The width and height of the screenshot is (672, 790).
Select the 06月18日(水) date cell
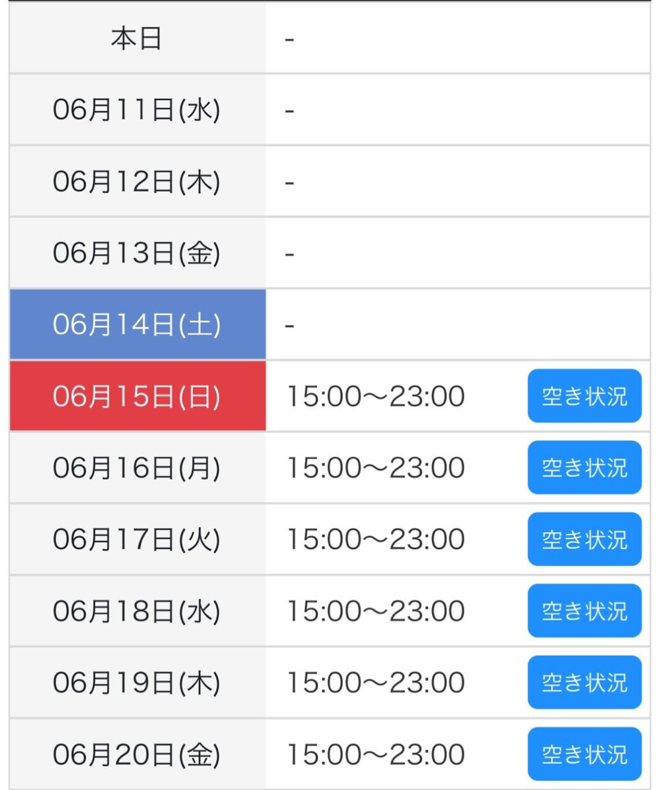[138, 611]
